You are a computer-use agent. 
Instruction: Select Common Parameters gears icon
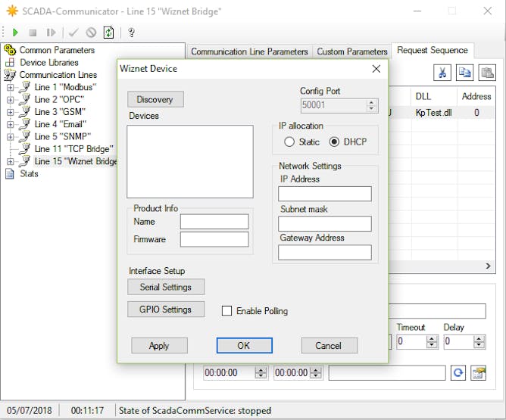click(10, 50)
